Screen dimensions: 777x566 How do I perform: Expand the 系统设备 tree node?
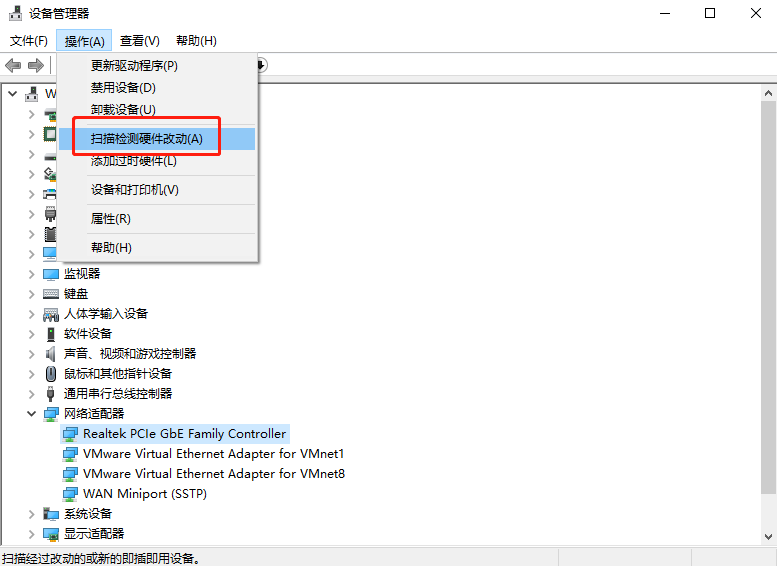point(32,514)
